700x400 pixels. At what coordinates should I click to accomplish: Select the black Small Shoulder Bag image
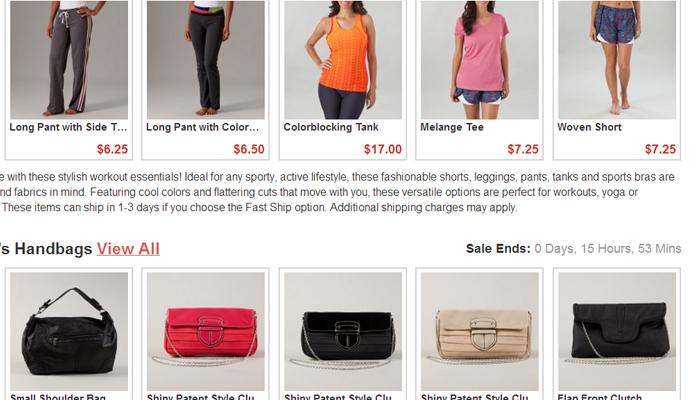tap(69, 331)
